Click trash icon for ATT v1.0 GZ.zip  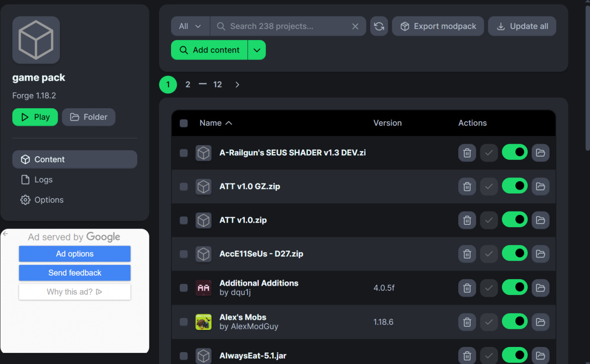click(x=467, y=186)
